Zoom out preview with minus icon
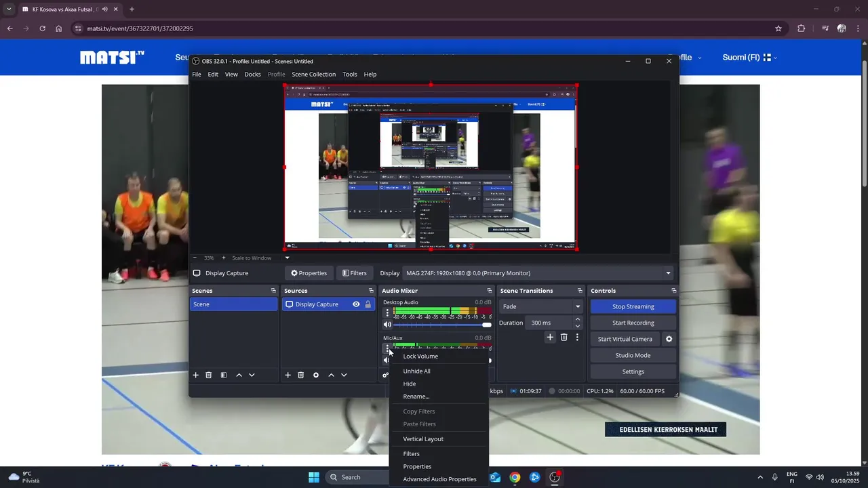Image resolution: width=868 pixels, height=488 pixels. coord(195,258)
